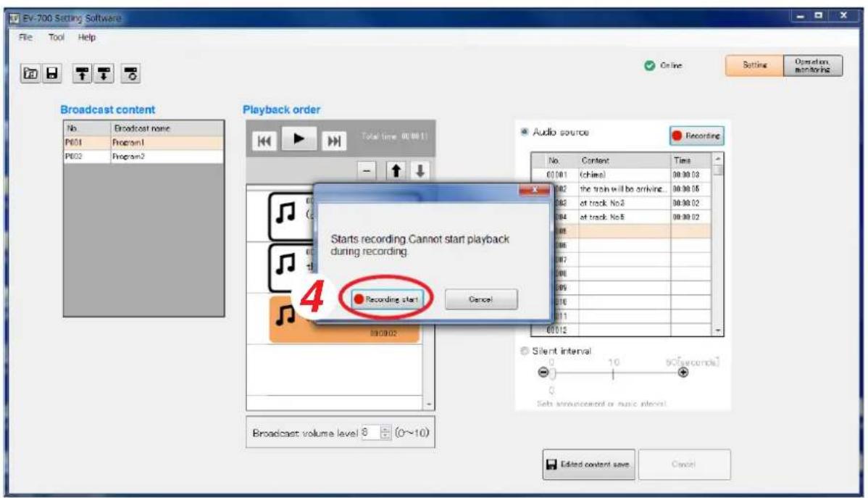Move selected playback item down
The height and width of the screenshot is (498, 868).
(420, 170)
